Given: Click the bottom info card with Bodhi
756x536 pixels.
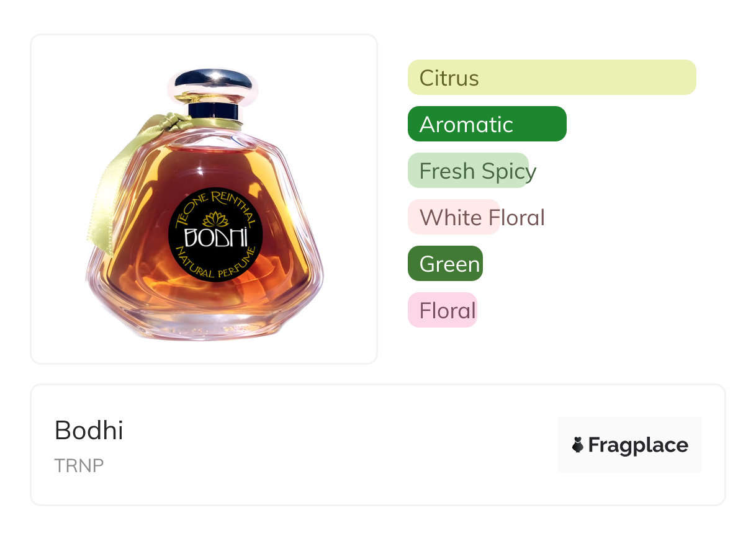Looking at the screenshot, I should [x=378, y=445].
